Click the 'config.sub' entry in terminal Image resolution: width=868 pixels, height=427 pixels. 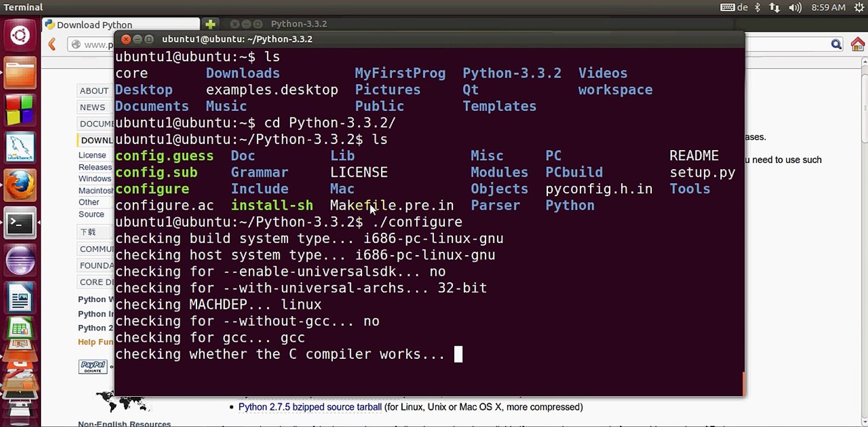pos(156,173)
